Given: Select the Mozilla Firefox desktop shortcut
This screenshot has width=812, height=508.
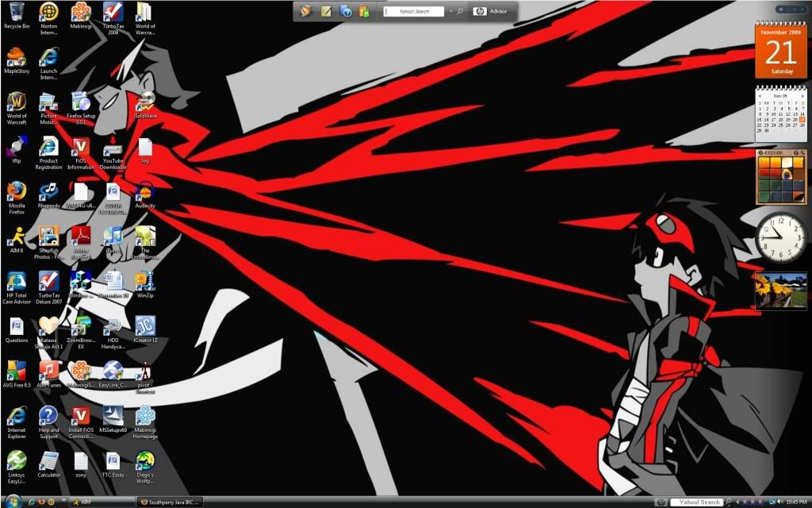Looking at the screenshot, I should pyautogui.click(x=17, y=198).
